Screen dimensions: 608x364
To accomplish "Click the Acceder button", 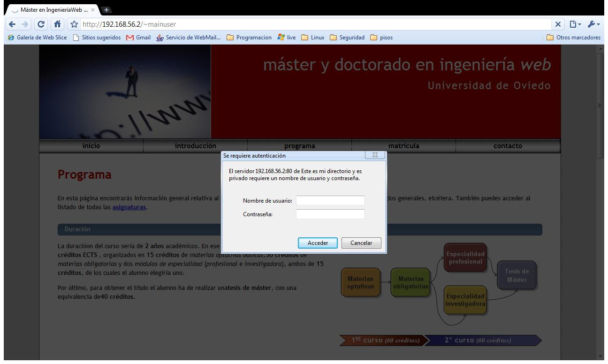I will (318, 243).
